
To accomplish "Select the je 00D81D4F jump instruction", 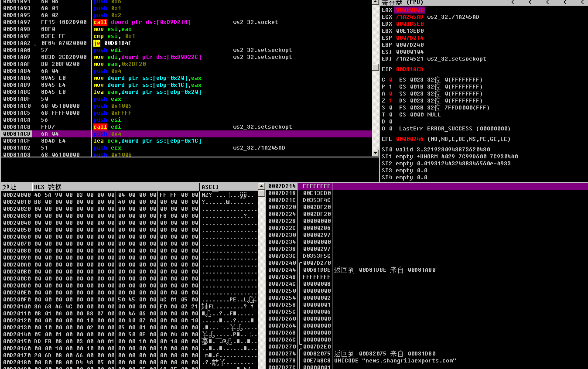I will (x=113, y=43).
